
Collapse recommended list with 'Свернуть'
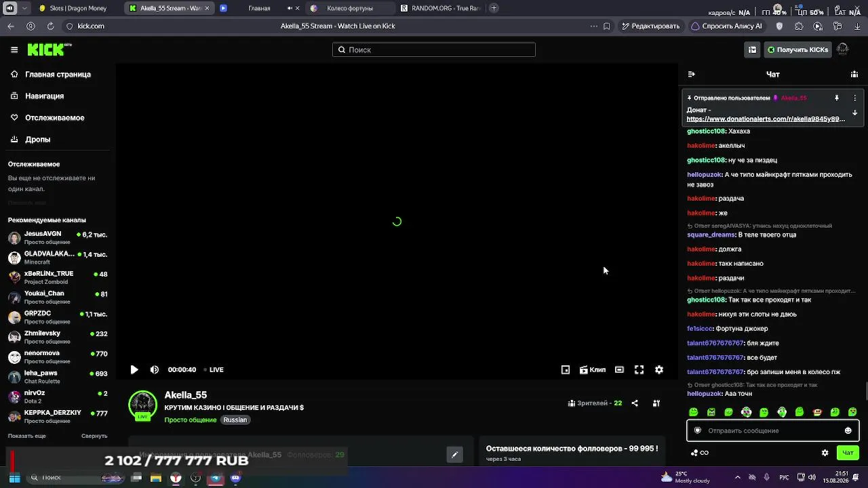point(94,436)
